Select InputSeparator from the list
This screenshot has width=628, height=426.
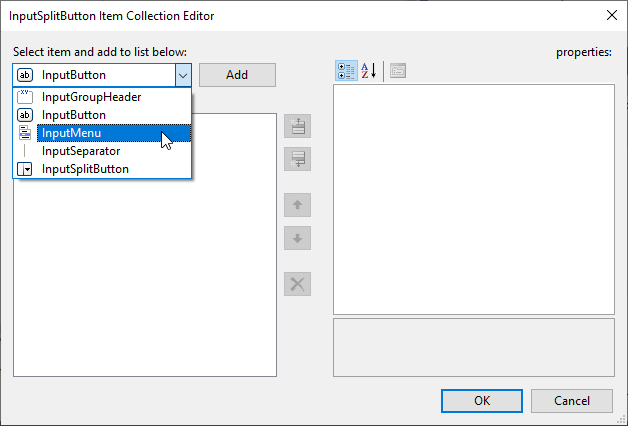(x=81, y=151)
